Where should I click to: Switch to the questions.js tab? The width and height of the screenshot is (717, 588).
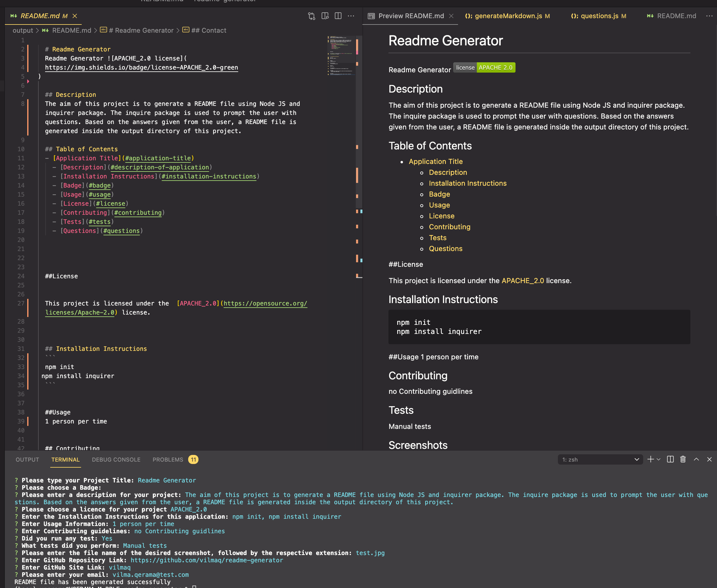599,16
